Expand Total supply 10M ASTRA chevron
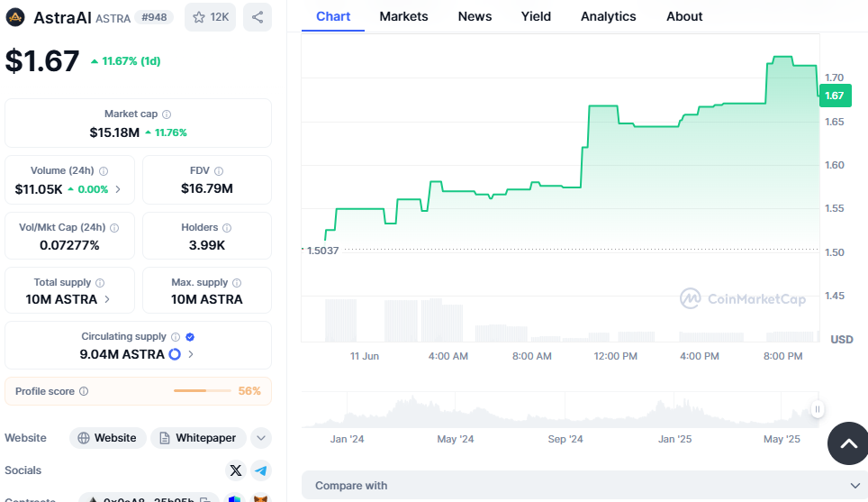The height and width of the screenshot is (502, 868). pos(107,299)
